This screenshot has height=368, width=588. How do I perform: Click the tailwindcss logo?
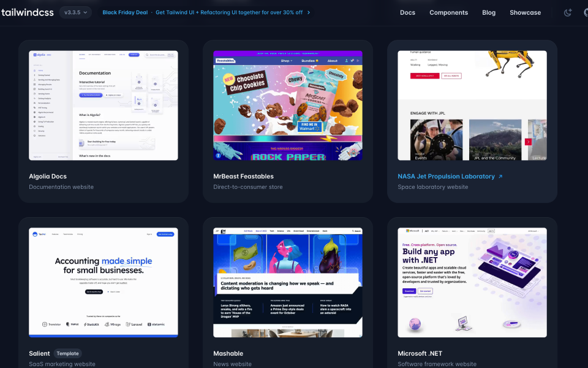coord(29,11)
